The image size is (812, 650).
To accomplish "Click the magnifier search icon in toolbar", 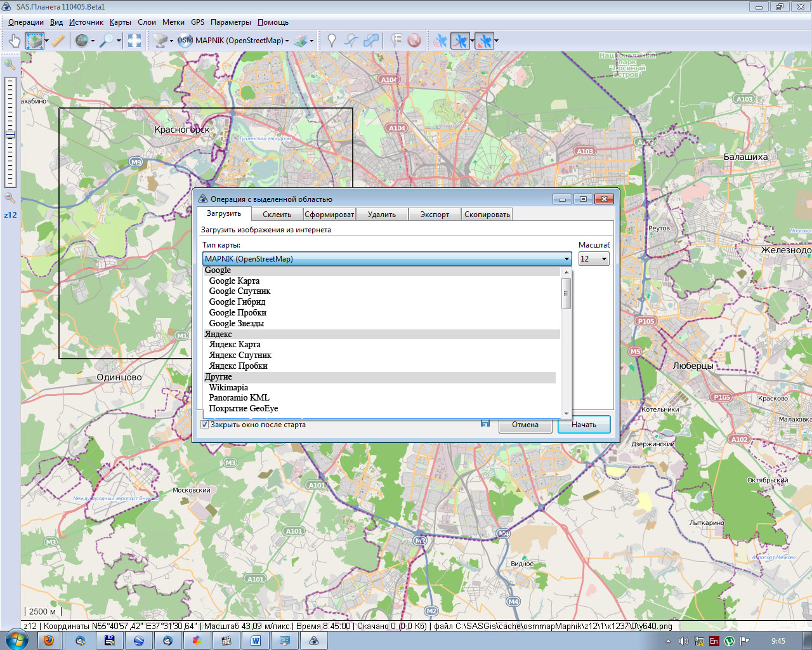I will 107,41.
